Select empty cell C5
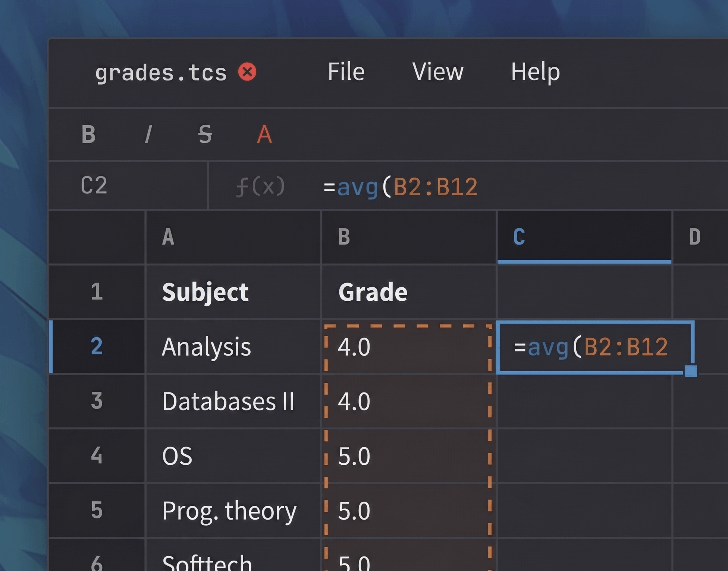The width and height of the screenshot is (728, 571). [x=584, y=510]
